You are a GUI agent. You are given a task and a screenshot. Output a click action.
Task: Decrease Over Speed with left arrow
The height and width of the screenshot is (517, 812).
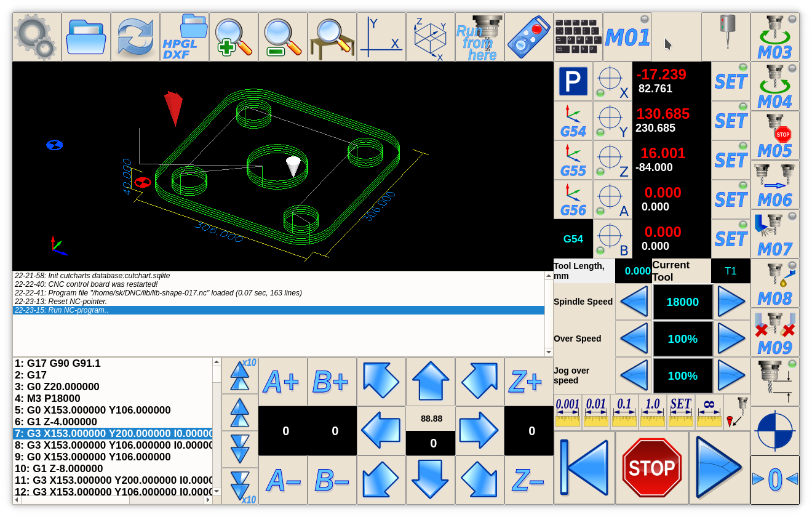tap(634, 339)
